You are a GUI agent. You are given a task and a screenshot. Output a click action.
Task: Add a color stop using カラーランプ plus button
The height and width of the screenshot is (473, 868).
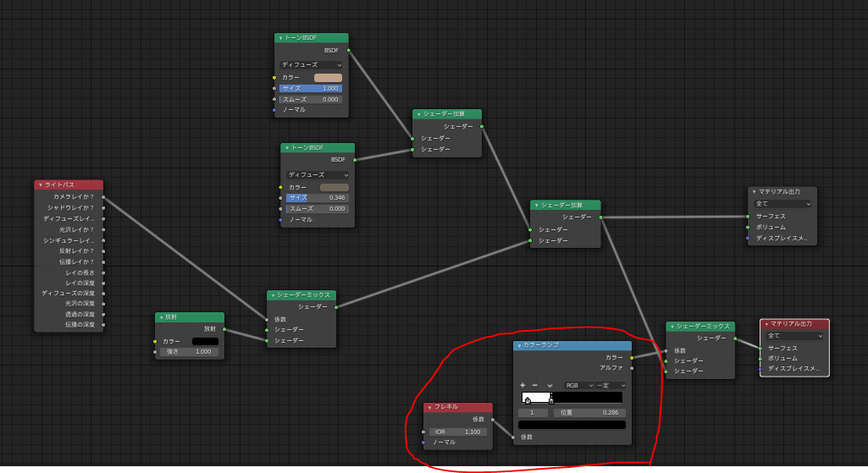pos(522,385)
